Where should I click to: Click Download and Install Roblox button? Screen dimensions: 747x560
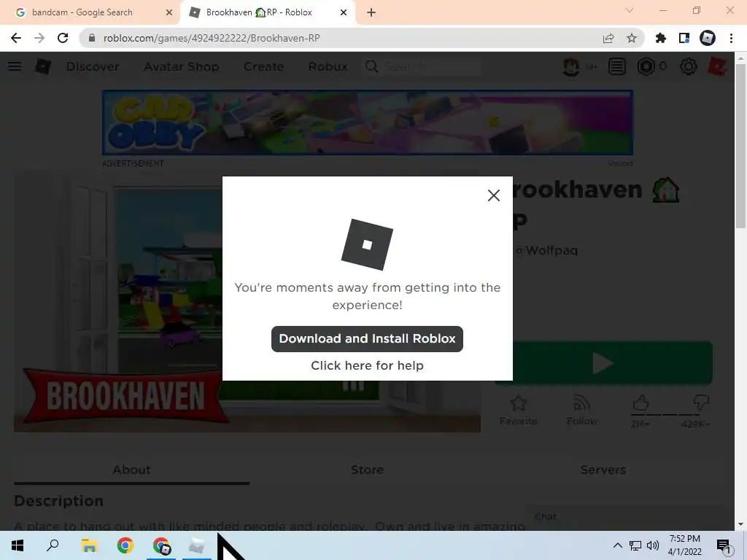367,338
